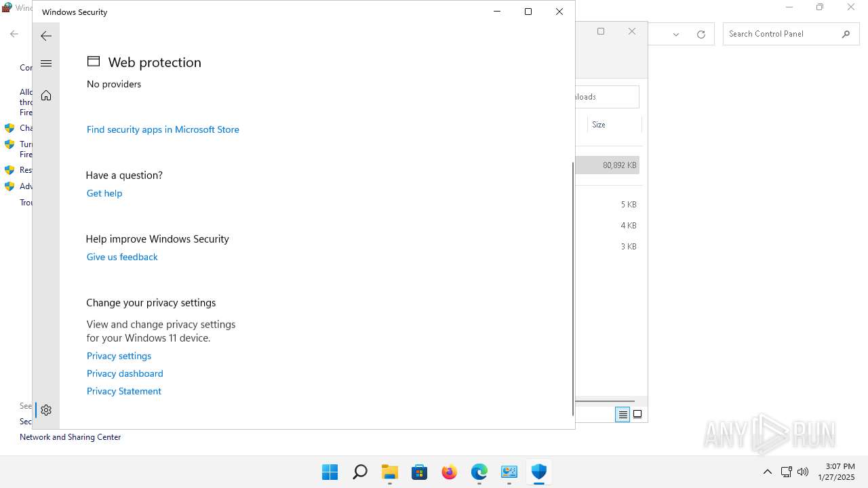Open File Explorer from the taskbar

coord(390,472)
